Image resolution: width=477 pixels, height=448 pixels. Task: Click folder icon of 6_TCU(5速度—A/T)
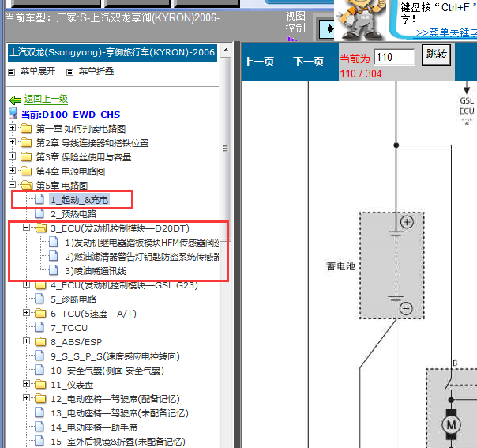point(40,313)
